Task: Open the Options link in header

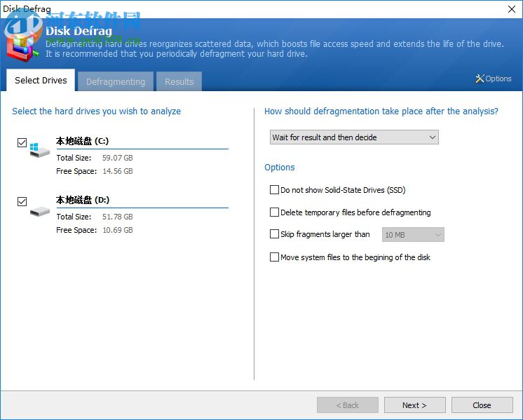Action: pos(494,79)
